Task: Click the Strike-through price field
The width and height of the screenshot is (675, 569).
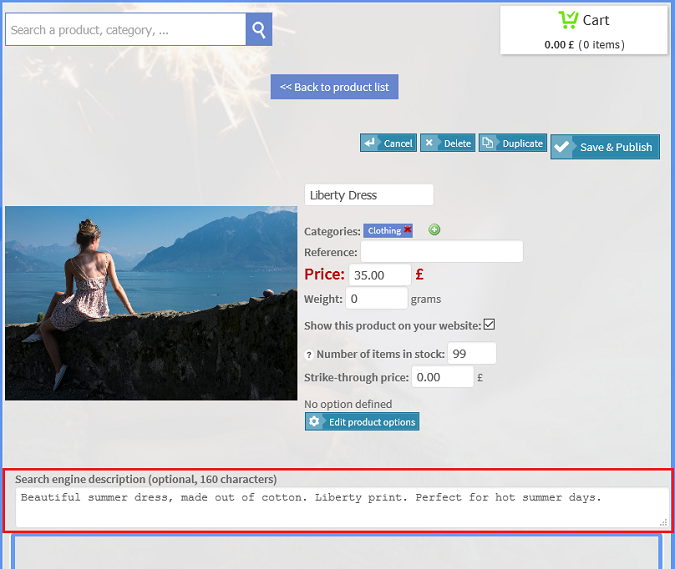Action: (x=443, y=377)
